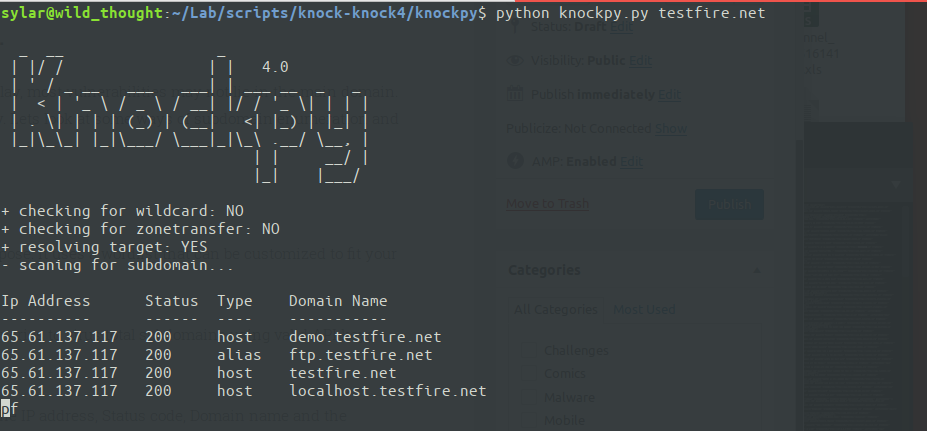927x431 pixels.
Task: Click the '4.0' version number in the banner
Action: [x=275, y=67]
